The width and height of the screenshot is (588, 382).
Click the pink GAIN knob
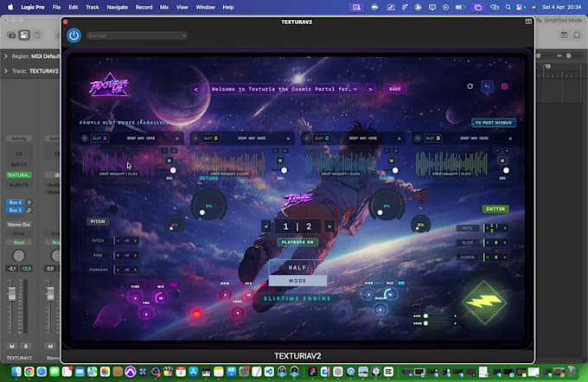[x=225, y=295]
